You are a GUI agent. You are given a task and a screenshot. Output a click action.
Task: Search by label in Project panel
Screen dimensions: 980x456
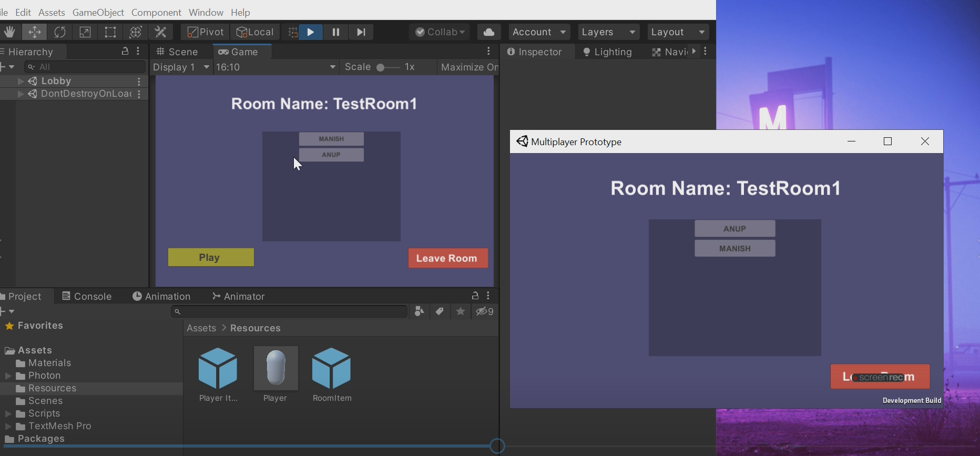(x=440, y=311)
